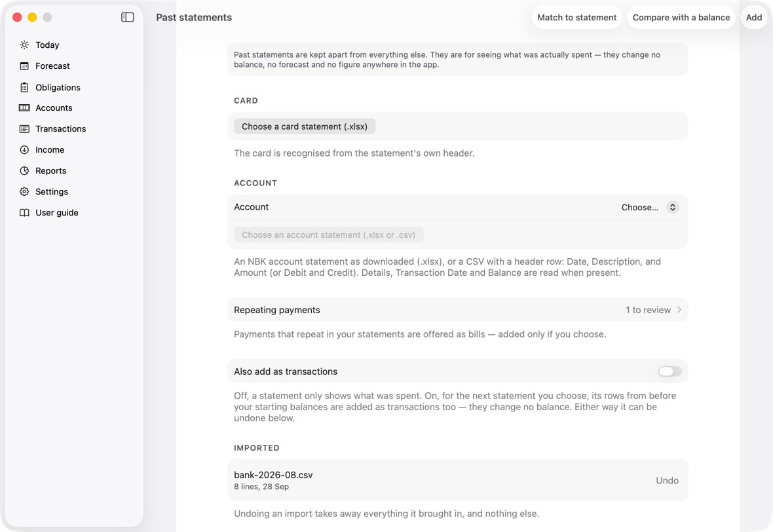The height and width of the screenshot is (532, 773).
Task: Open the Account Choose... dropdown
Action: coord(650,207)
